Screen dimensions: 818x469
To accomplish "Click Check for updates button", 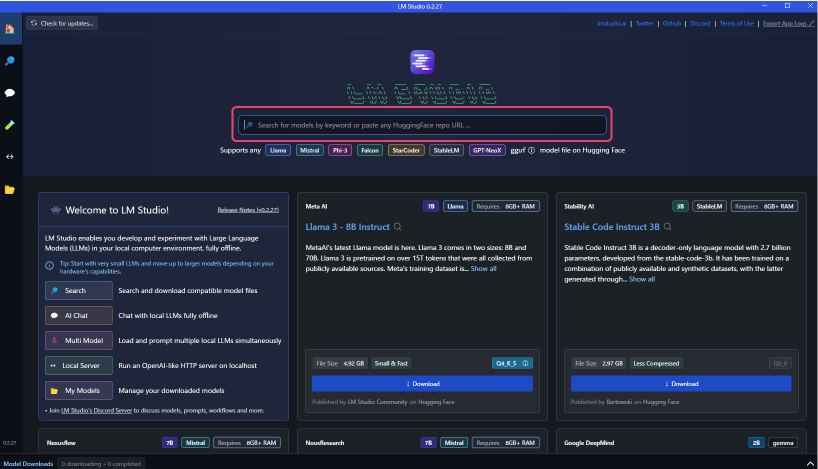I will [62, 23].
